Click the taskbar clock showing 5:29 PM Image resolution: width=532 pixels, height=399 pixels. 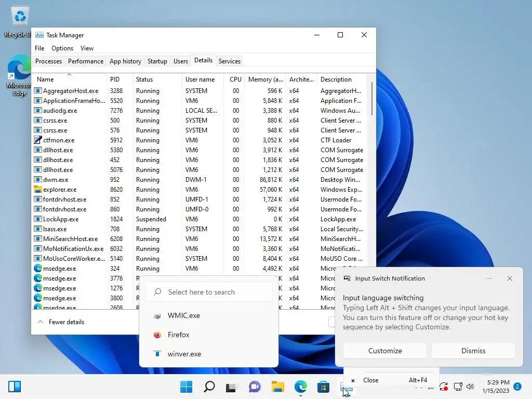point(496,387)
